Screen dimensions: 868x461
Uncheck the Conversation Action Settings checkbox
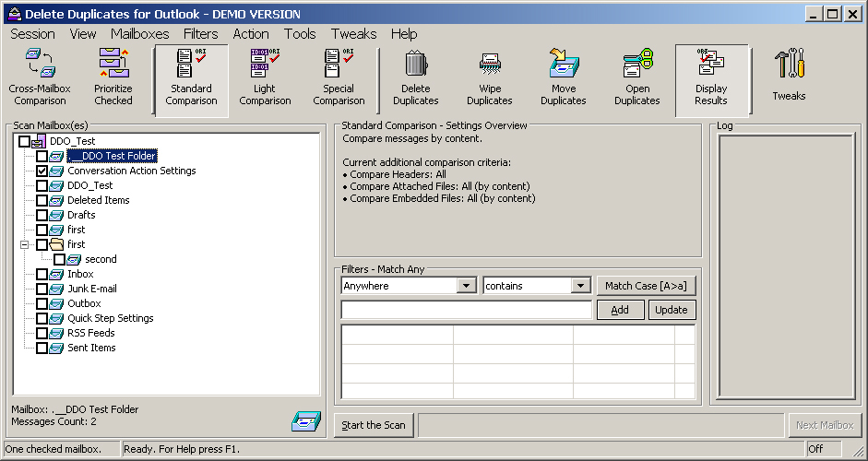pos(42,171)
